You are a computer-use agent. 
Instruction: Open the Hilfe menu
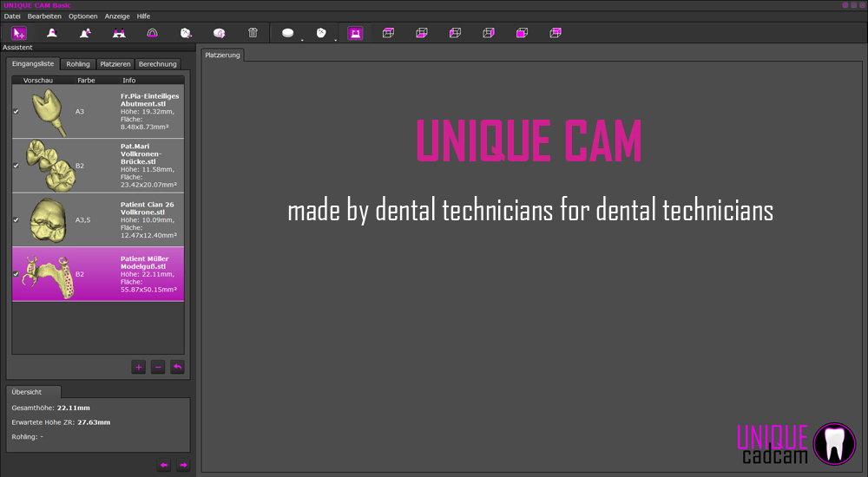143,16
